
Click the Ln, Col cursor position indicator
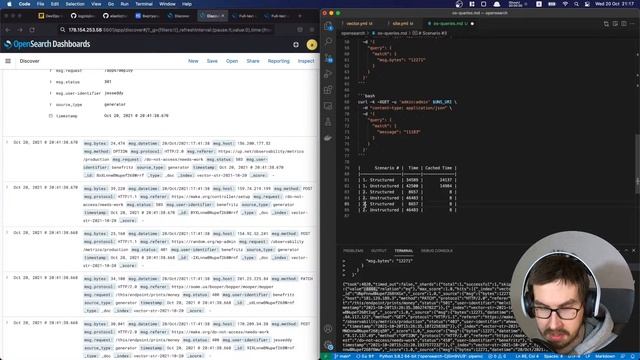[x=527, y=356]
